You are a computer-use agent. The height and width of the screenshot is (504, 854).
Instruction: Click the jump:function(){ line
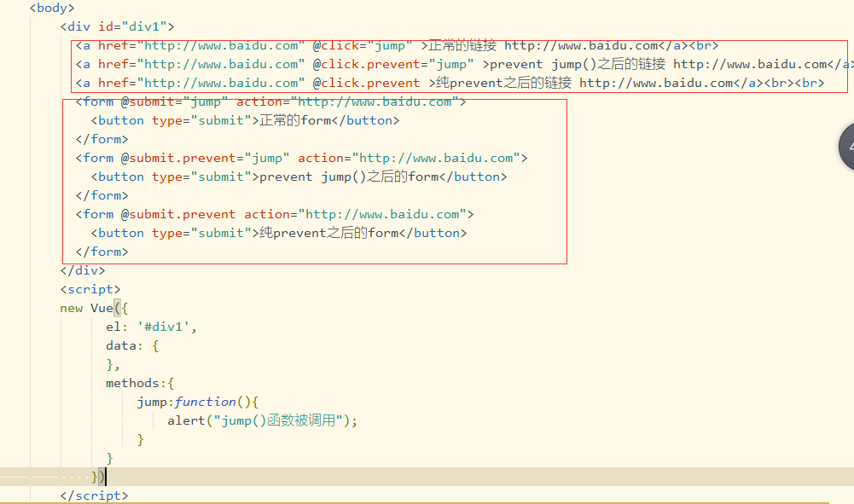[198, 402]
